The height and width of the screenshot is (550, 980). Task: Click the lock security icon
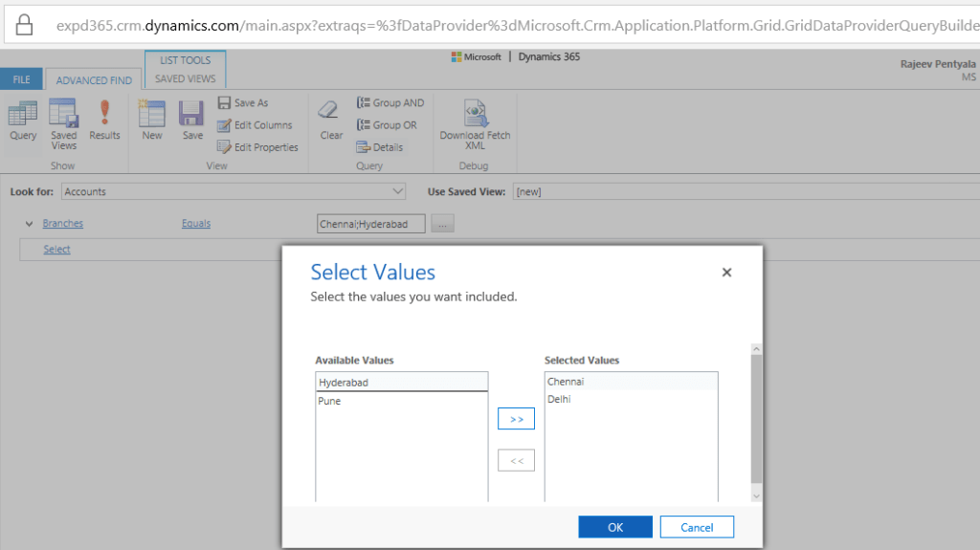24,24
